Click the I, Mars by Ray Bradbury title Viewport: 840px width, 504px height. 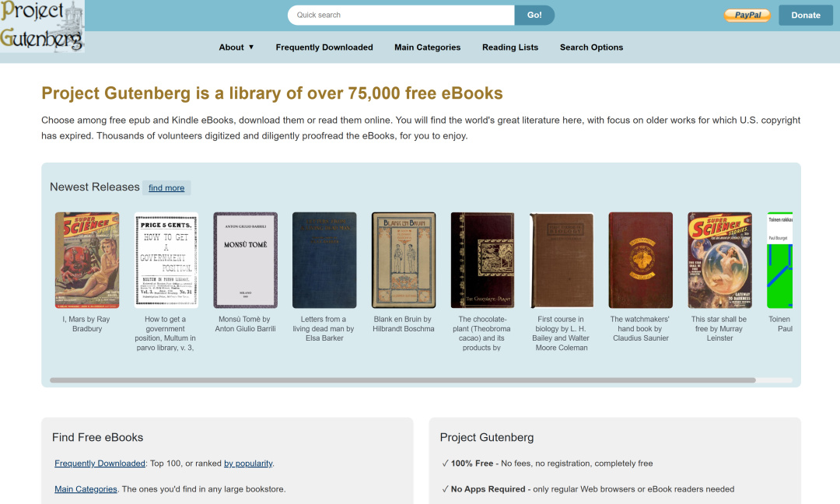tap(87, 324)
